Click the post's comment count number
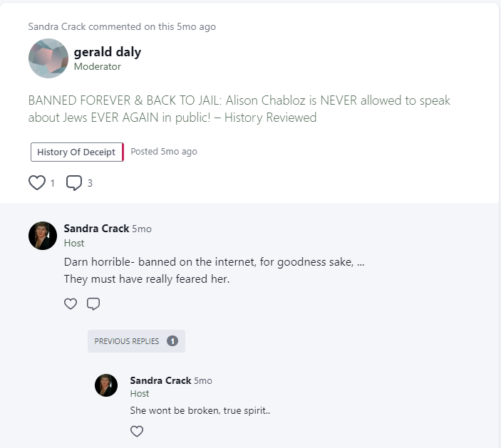 click(x=90, y=183)
